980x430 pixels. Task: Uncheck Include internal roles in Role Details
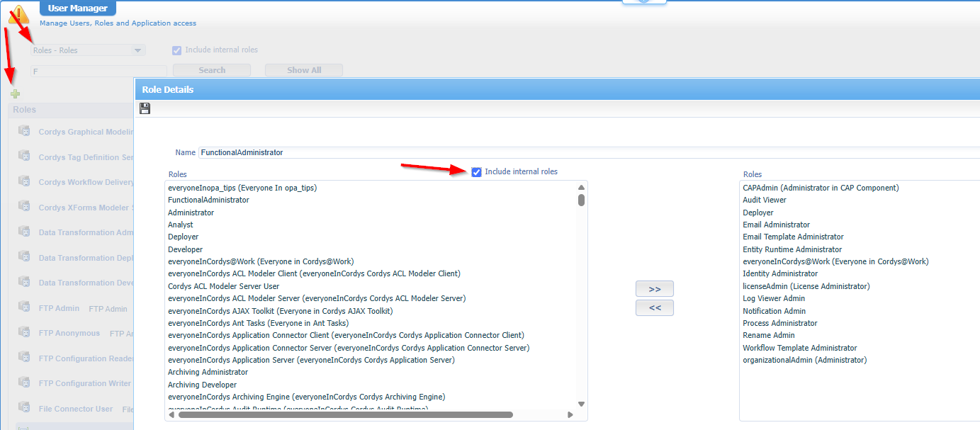coord(476,172)
